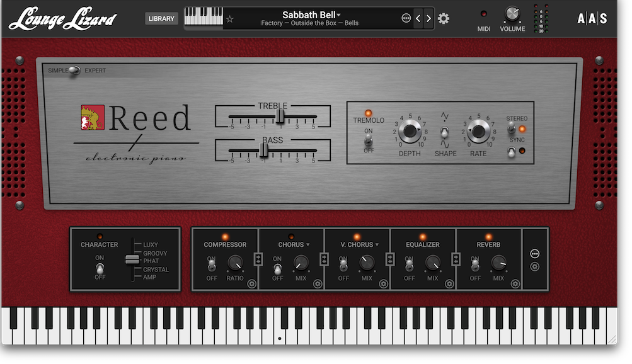Image resolution: width=632 pixels, height=364 pixels.
Task: Click the Tremolo Depth knob
Action: point(410,131)
